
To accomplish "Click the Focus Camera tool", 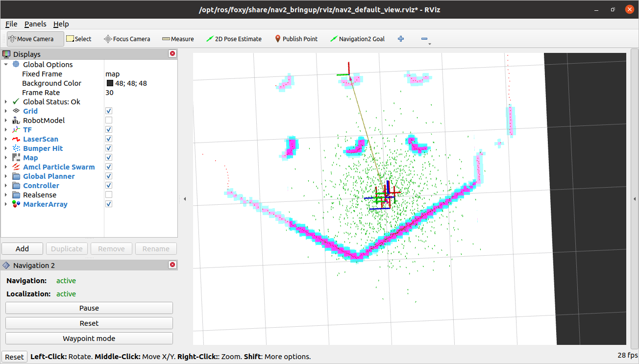I will pos(127,39).
